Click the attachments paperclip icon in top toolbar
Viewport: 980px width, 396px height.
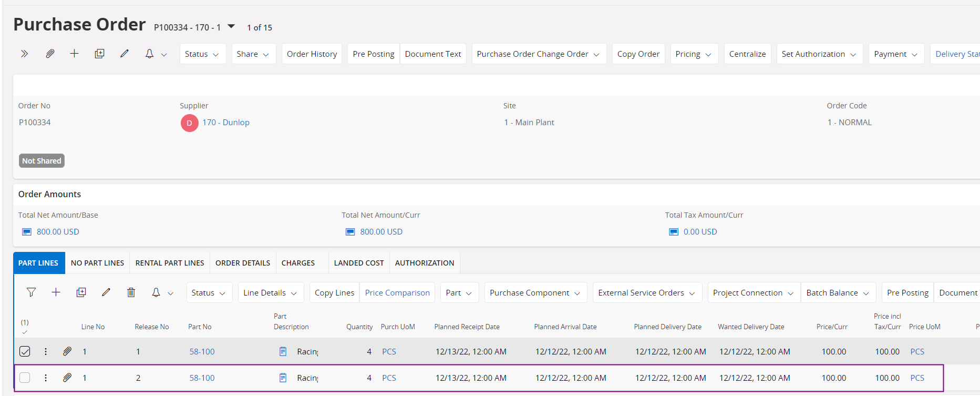(50, 54)
